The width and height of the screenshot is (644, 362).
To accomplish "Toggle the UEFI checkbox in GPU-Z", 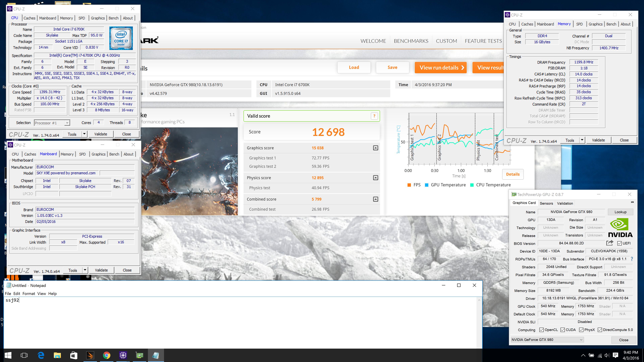I will pos(620,243).
